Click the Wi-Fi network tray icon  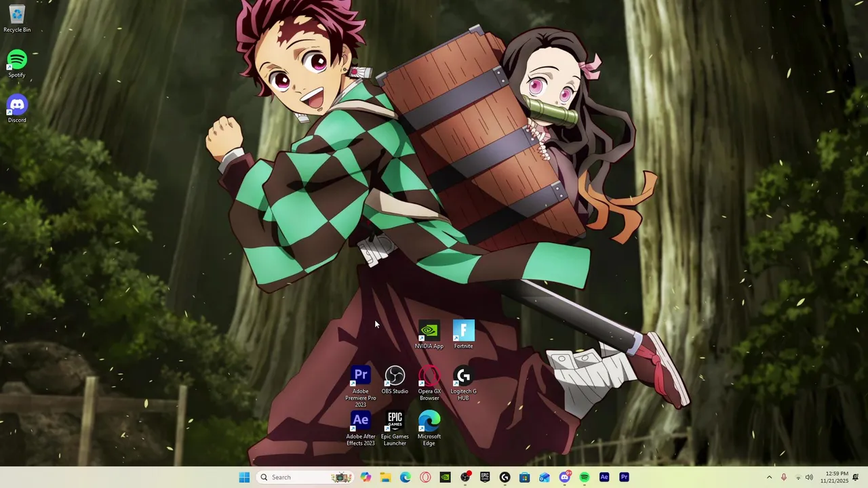point(797,477)
